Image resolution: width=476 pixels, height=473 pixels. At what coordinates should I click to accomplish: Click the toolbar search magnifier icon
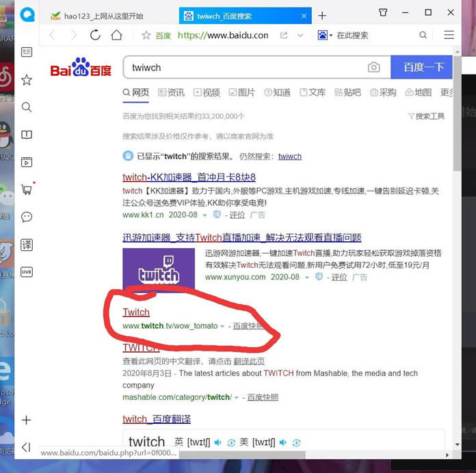tap(423, 35)
